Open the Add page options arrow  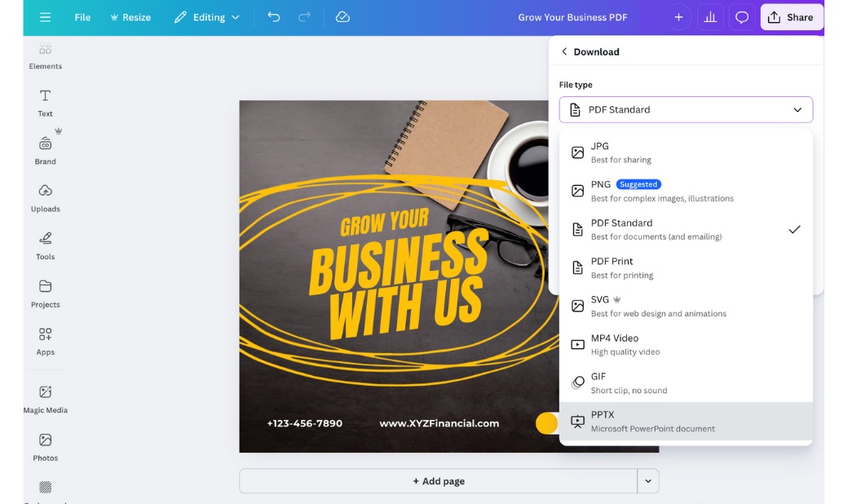pyautogui.click(x=648, y=481)
